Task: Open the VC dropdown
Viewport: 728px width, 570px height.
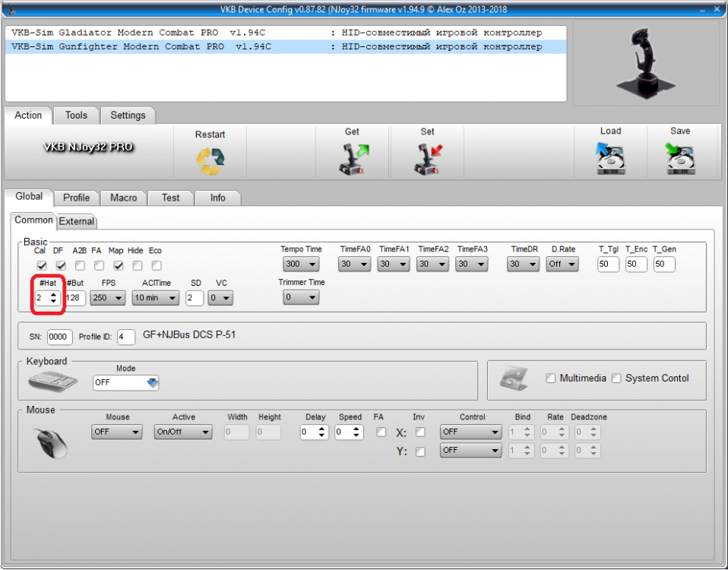Action: [220, 298]
